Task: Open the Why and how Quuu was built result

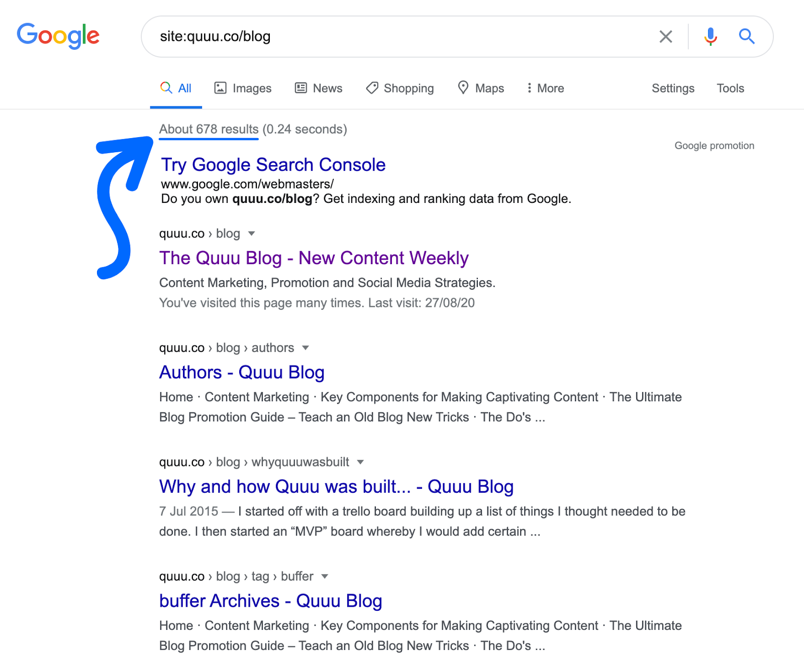Action: pos(336,487)
